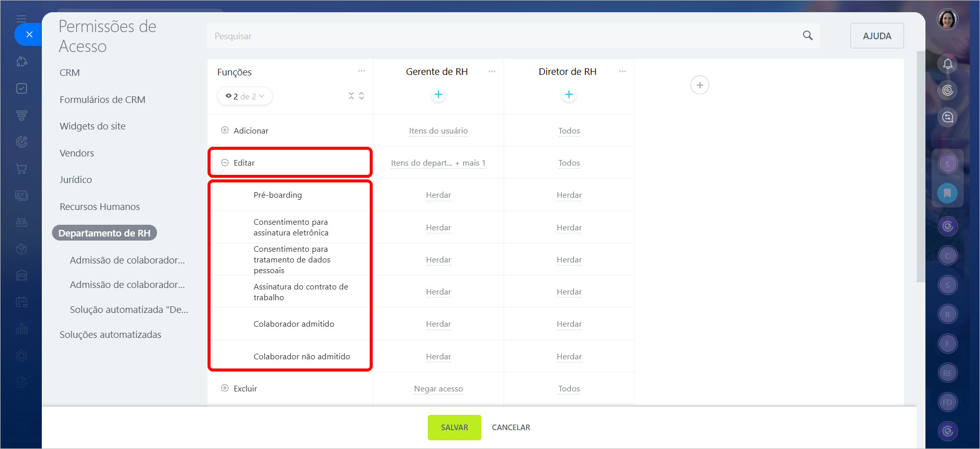Change Diretor de RH Adicionar permission Todos
Viewport: 980px width, 449px height.
click(x=569, y=131)
